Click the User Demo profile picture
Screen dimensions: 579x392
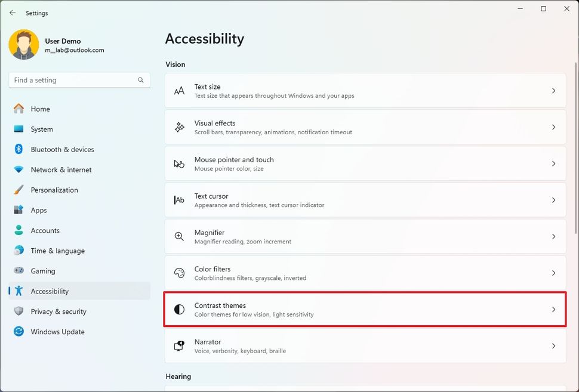(x=23, y=44)
